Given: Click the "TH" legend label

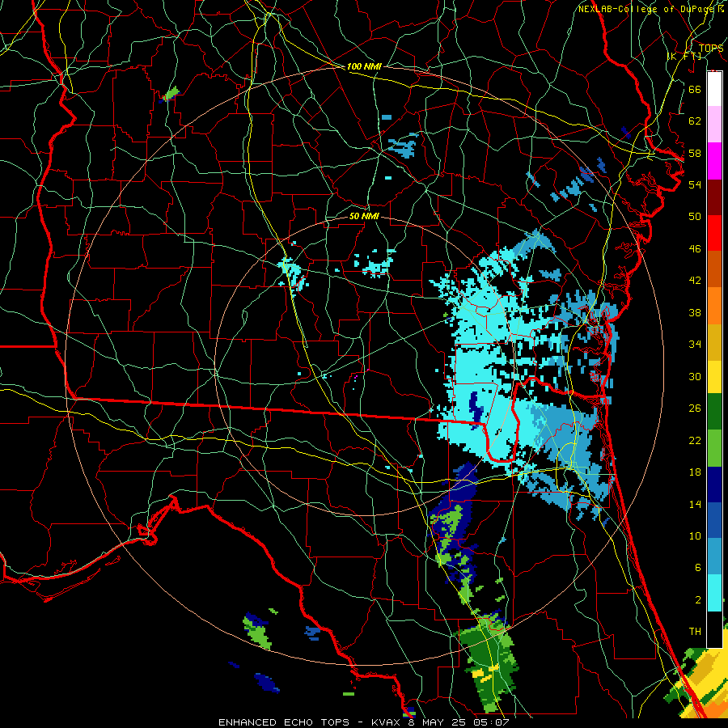Looking at the screenshot, I should (695, 632).
